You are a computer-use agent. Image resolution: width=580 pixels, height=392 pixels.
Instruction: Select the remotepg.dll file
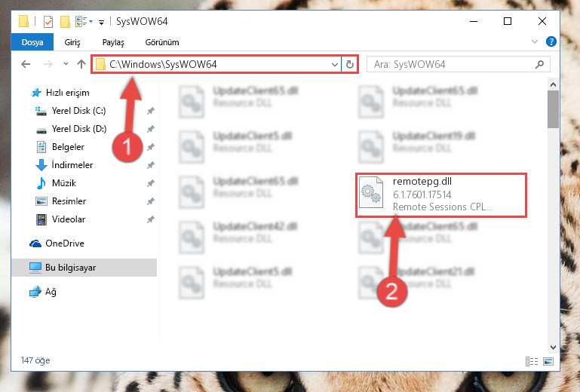pyautogui.click(x=441, y=195)
